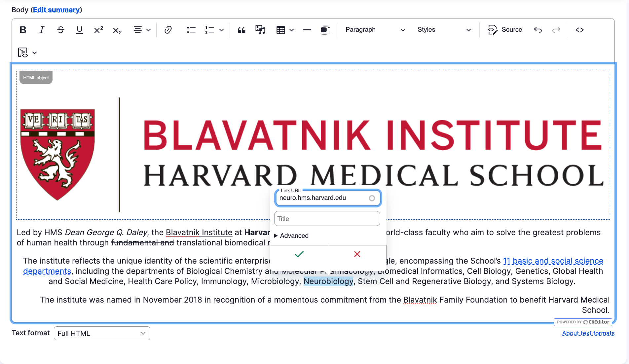Apply underline formatting
629x364 pixels.
tap(79, 30)
